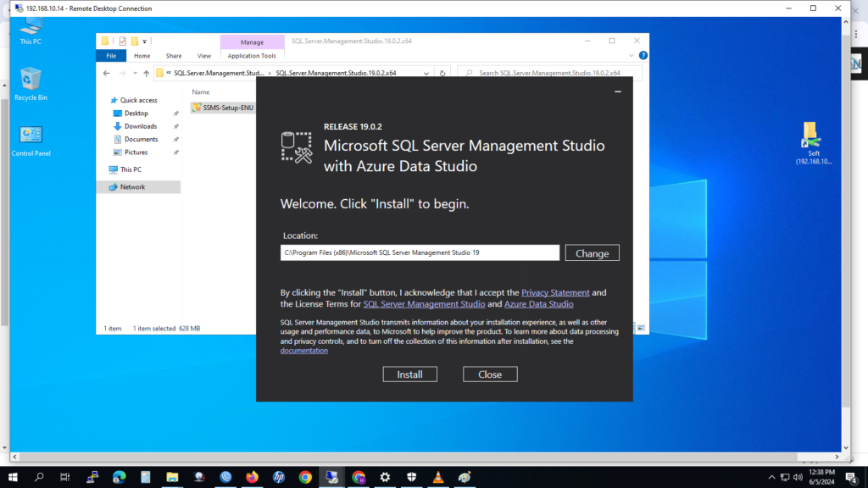Open the Azure Data Studio license link
This screenshot has width=868, height=488.
538,304
